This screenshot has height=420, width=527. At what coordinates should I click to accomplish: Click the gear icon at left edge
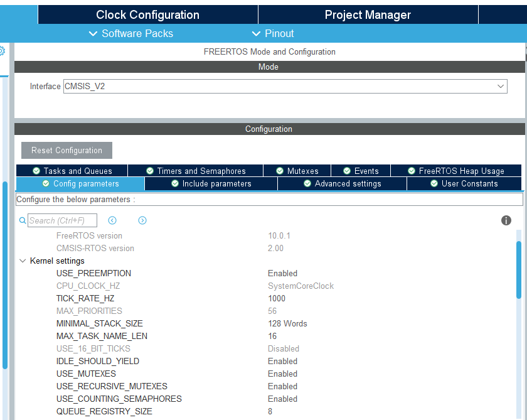click(x=2, y=51)
